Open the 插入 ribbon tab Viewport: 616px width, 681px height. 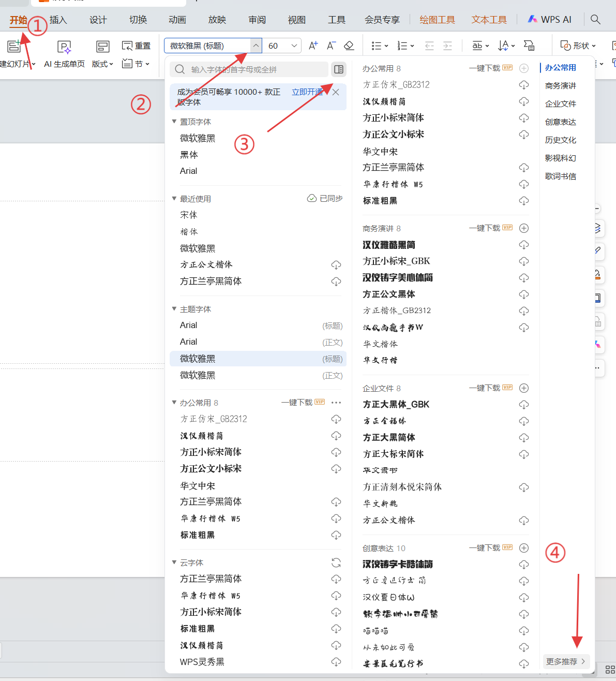(x=58, y=20)
